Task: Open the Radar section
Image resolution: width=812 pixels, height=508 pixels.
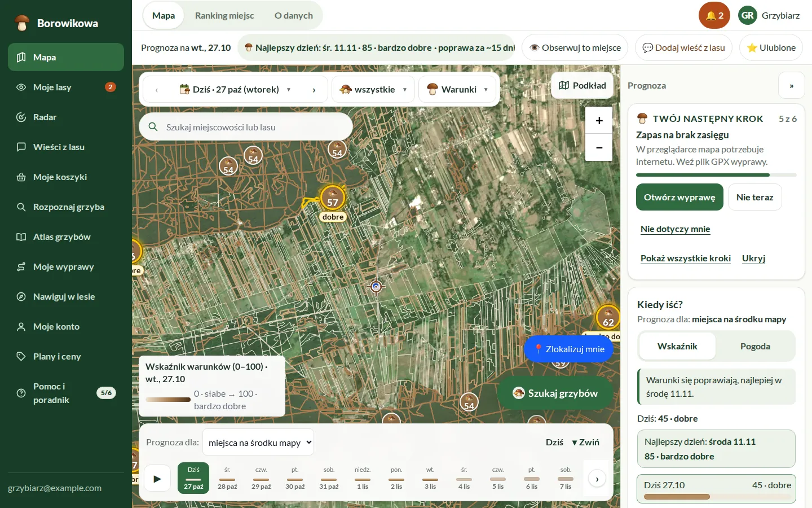Action: 66,117
